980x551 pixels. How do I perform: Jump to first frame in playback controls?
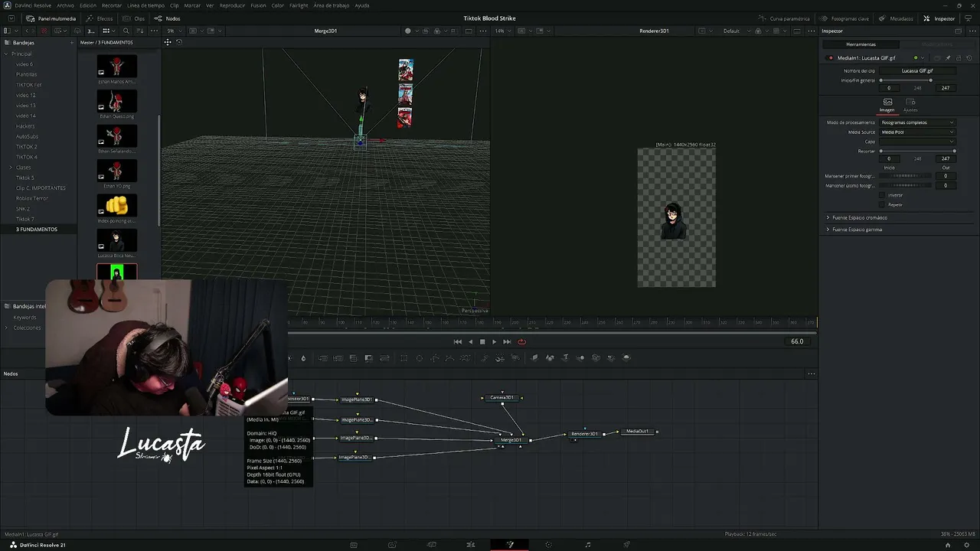(458, 342)
